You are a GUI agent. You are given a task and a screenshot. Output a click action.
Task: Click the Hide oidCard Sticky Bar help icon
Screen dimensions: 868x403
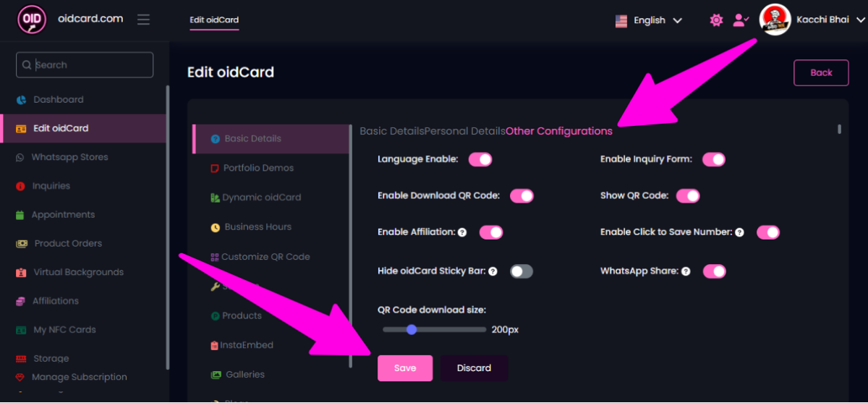493,271
